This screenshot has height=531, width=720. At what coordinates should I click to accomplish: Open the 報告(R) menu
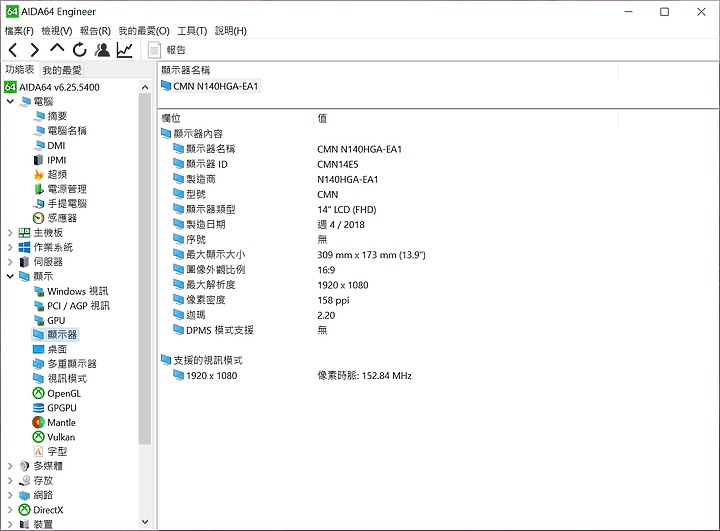click(x=95, y=31)
